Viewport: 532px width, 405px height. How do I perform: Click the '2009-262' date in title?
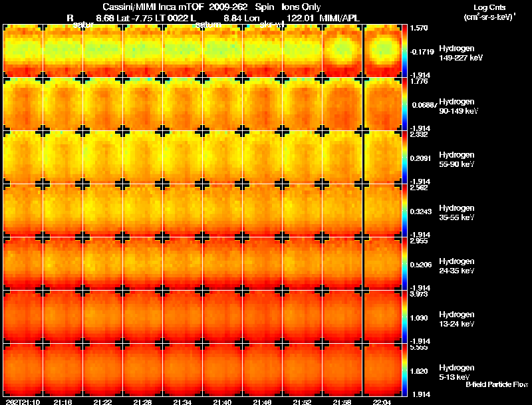click(227, 7)
